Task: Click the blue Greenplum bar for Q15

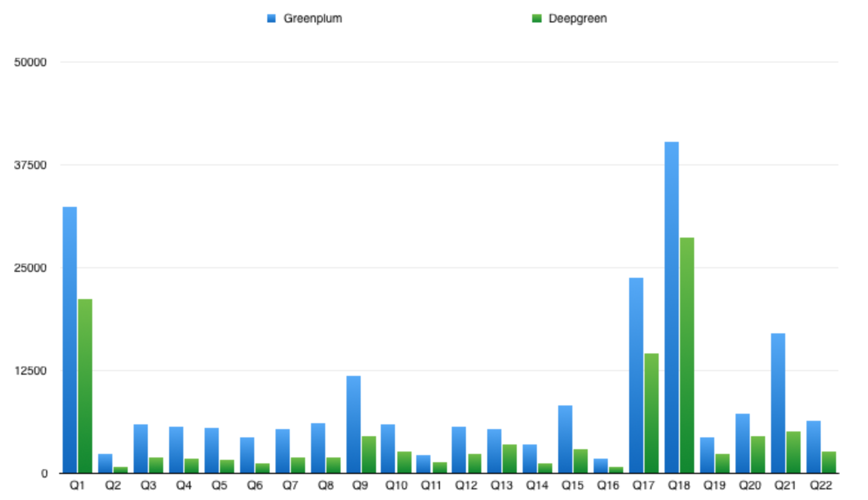Action: 565,439
